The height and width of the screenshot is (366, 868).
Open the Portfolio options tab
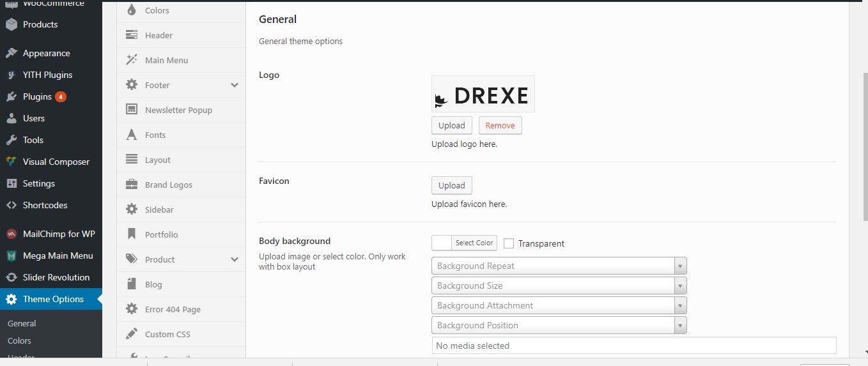tap(181, 234)
